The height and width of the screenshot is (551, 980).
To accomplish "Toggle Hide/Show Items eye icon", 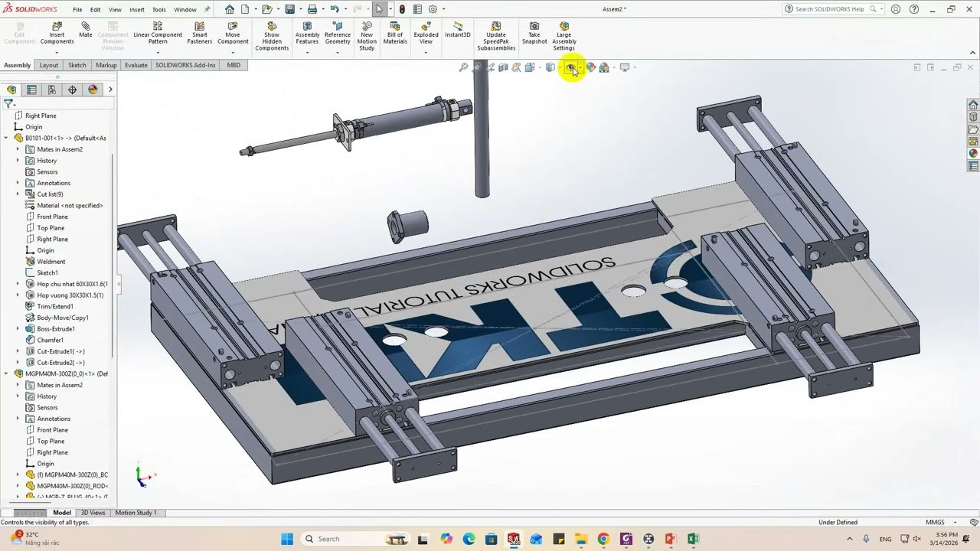I will (x=571, y=67).
